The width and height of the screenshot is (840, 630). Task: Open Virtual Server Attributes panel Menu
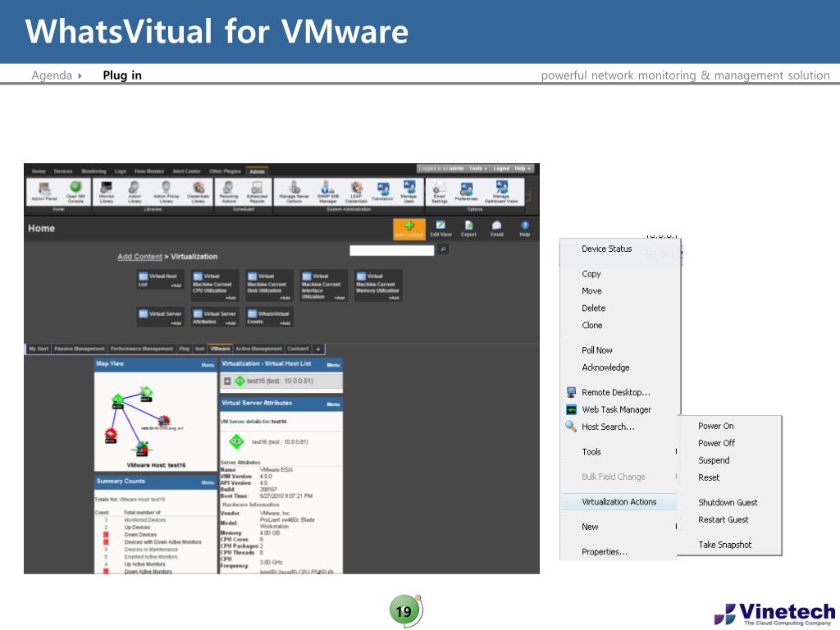(333, 404)
